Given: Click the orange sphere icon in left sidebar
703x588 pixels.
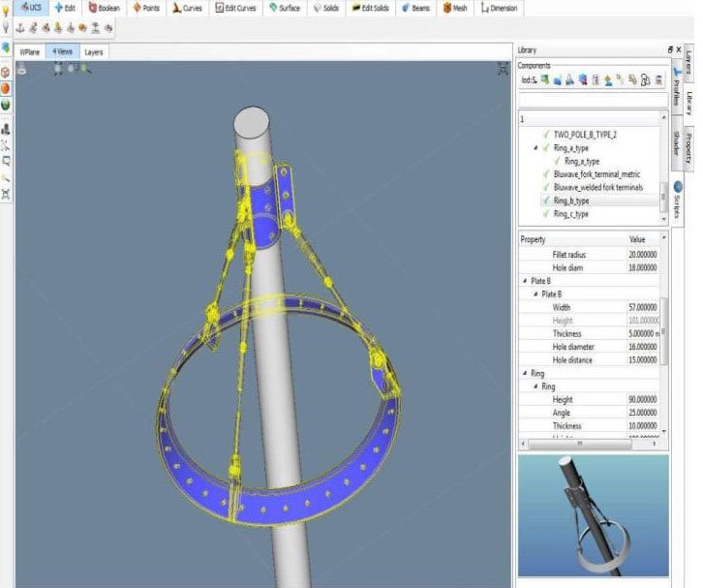Looking at the screenshot, I should pos(6,88).
